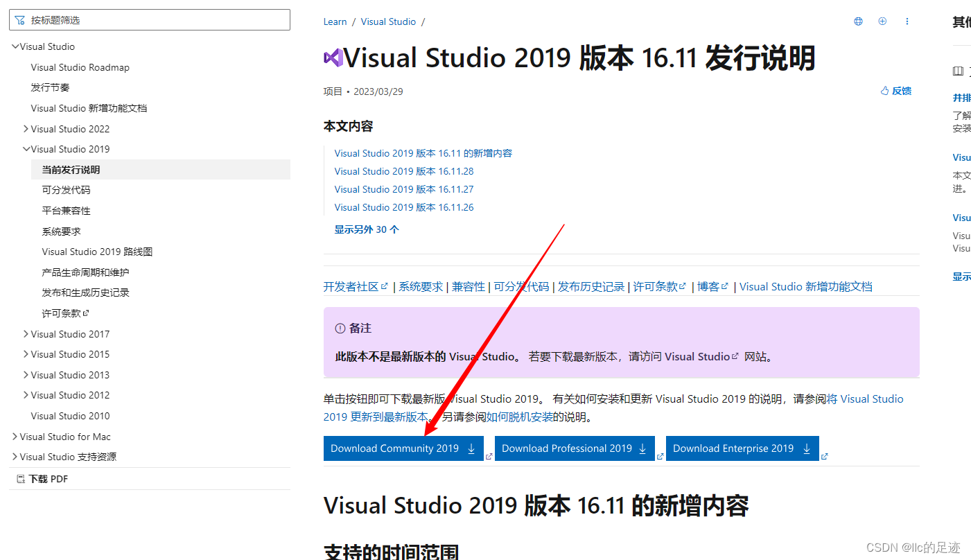Open the 16.11 的新增内容 contents link
Image resolution: width=971 pixels, height=560 pixels.
coord(423,153)
